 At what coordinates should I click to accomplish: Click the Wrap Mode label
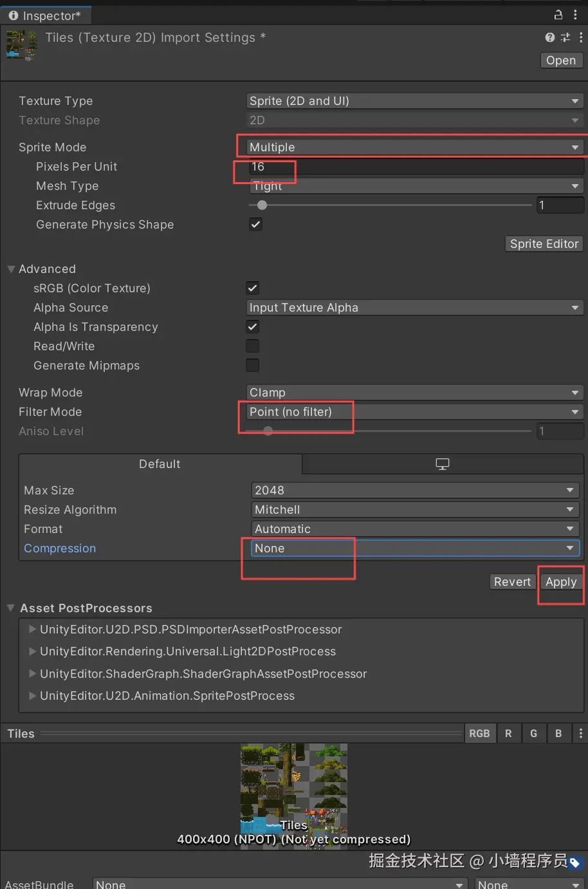(x=50, y=393)
